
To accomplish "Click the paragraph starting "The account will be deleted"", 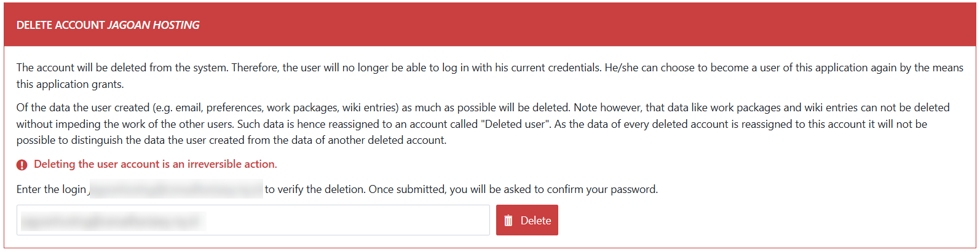I will pos(490,76).
